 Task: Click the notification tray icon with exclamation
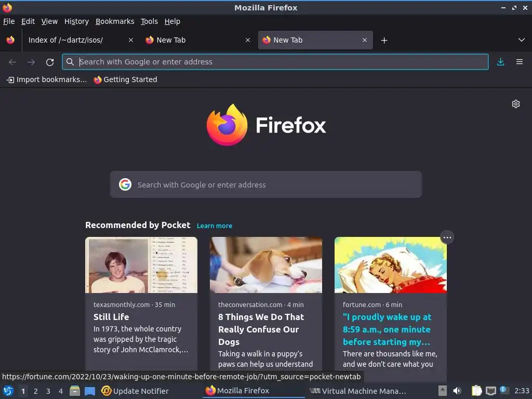504,390
